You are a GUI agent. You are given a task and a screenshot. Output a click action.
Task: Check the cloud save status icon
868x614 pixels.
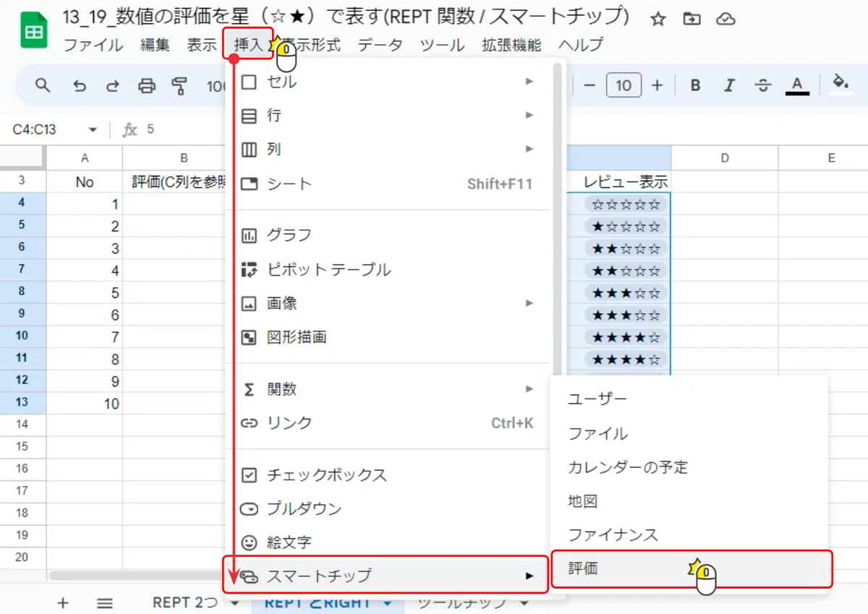[725, 20]
